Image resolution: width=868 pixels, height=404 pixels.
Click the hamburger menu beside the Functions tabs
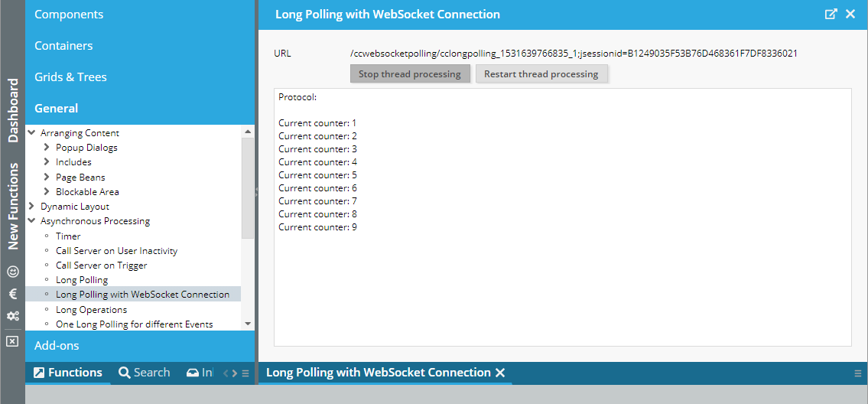point(245,373)
